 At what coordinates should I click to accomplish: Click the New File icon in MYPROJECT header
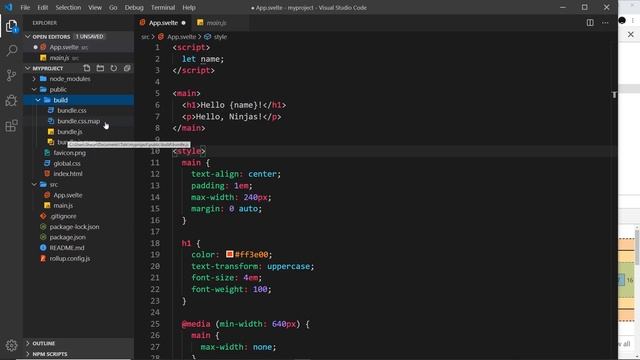[87, 68]
